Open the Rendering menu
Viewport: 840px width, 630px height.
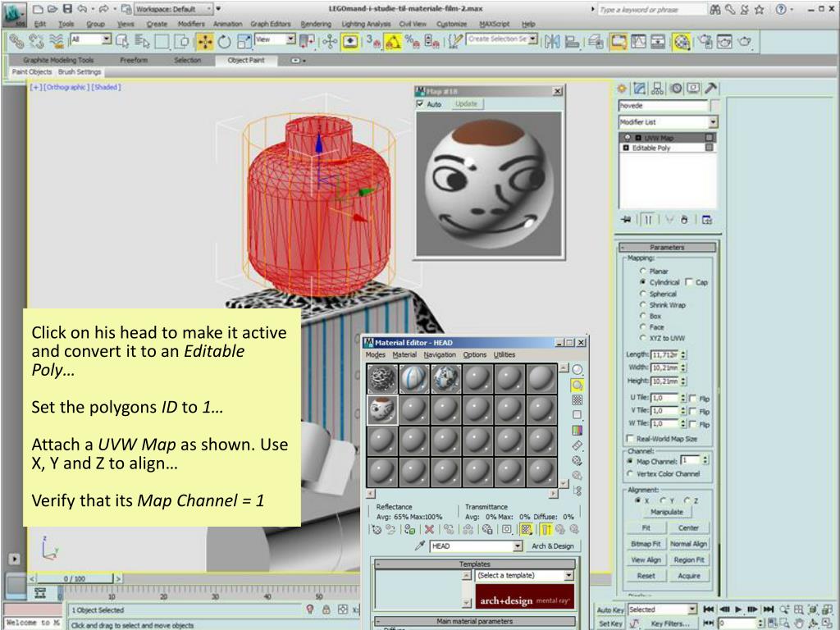click(x=316, y=24)
